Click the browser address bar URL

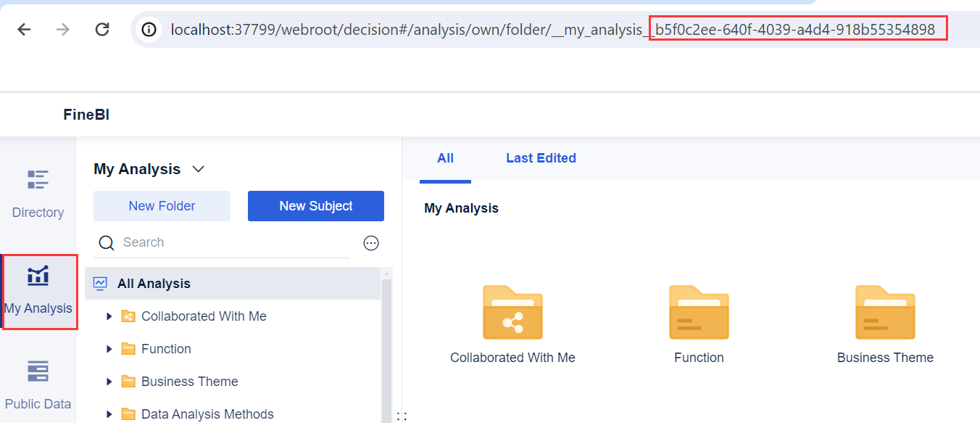(553, 29)
